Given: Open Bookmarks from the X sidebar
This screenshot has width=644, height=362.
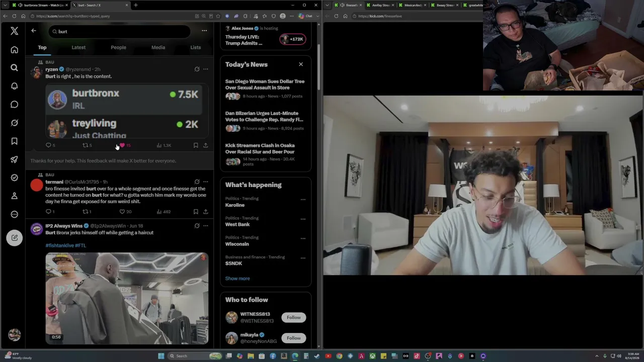Looking at the screenshot, I should (x=14, y=141).
